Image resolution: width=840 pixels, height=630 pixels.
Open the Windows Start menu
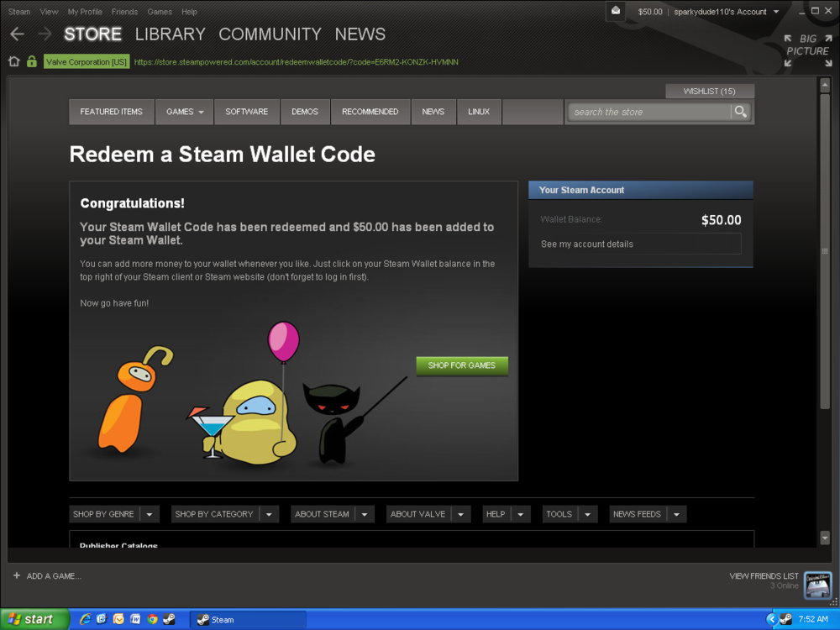(x=34, y=619)
